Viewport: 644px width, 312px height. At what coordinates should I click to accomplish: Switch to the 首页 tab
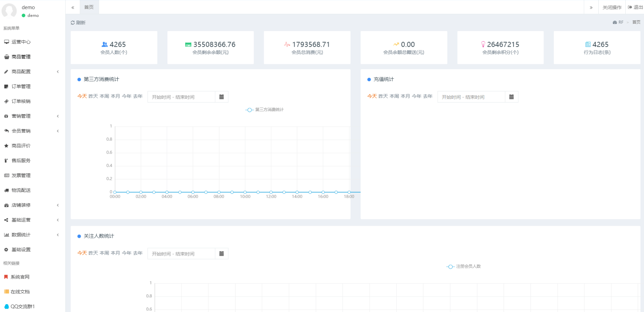[x=89, y=7]
